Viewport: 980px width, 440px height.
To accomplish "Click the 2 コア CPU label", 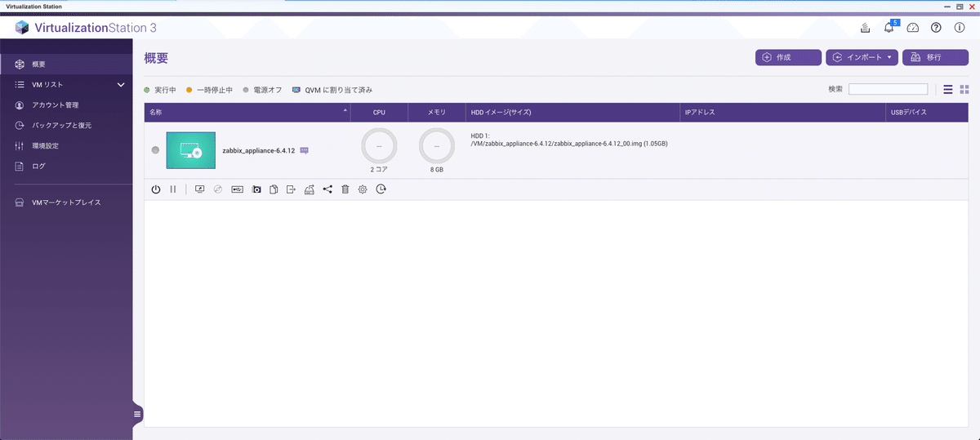I will click(379, 170).
